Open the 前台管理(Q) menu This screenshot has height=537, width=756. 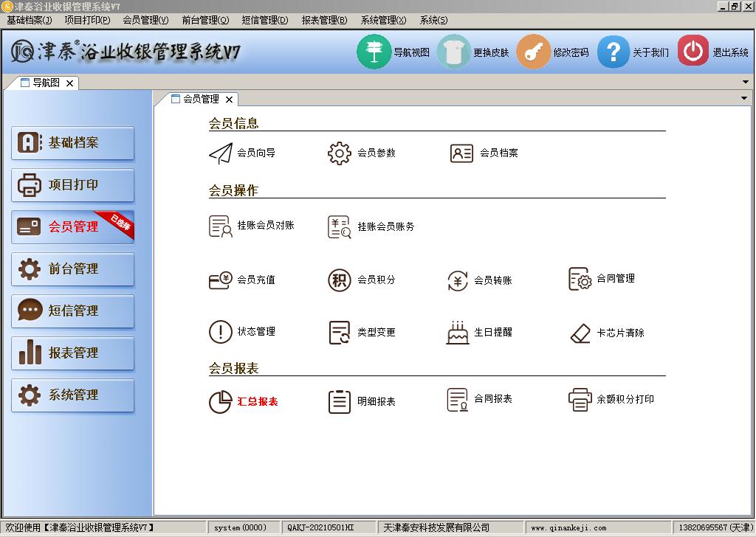pos(205,20)
